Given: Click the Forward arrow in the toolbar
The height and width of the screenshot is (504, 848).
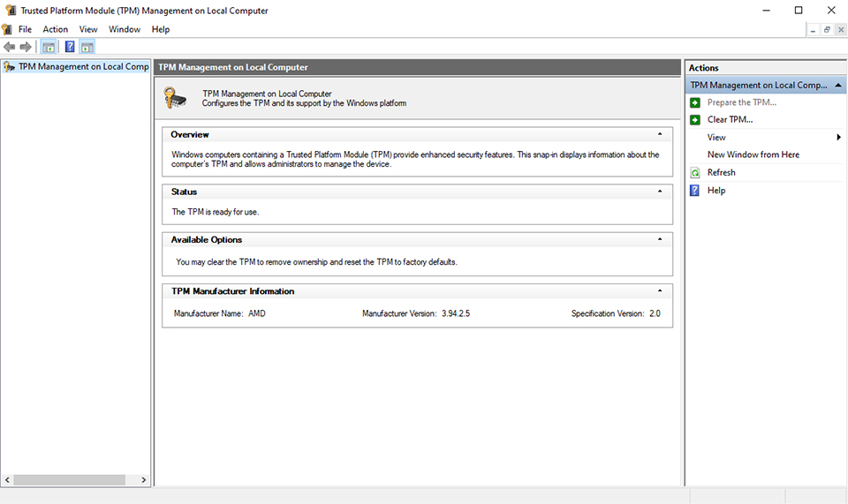Looking at the screenshot, I should pos(26,47).
